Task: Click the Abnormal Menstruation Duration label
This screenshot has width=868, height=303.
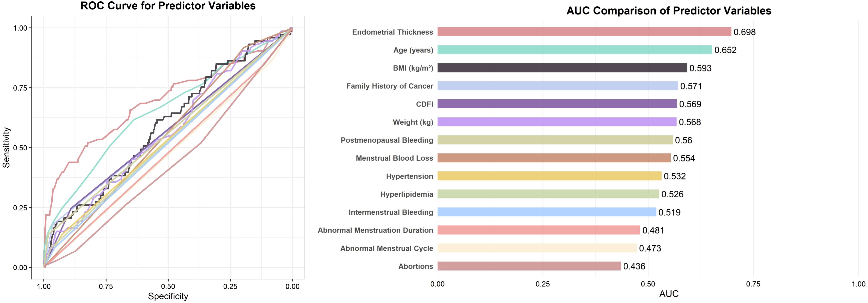Action: [x=375, y=230]
